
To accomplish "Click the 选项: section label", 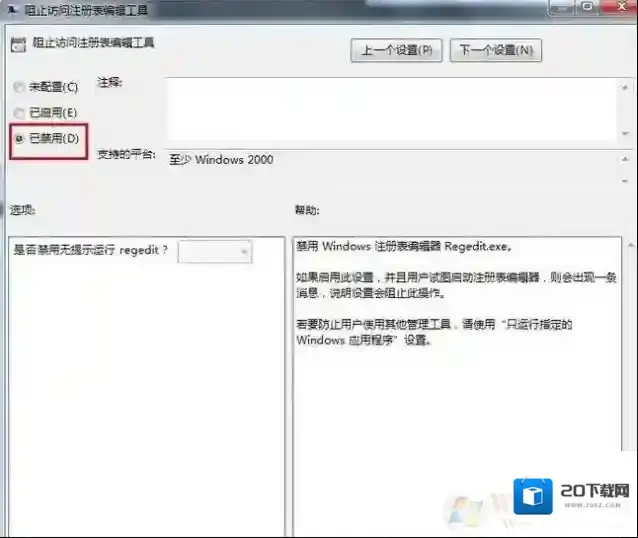I will (23, 211).
